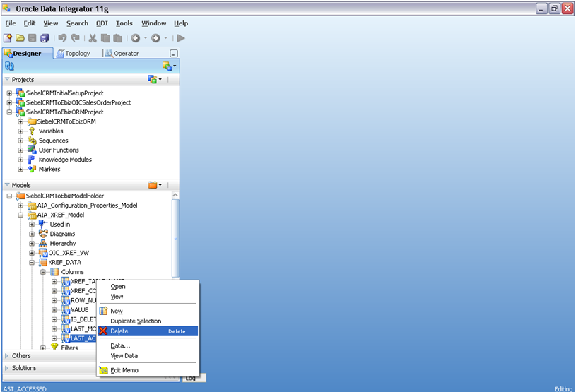Click the Open folder toolbar icon
Viewport: 576px width, 392px height.
[20, 38]
